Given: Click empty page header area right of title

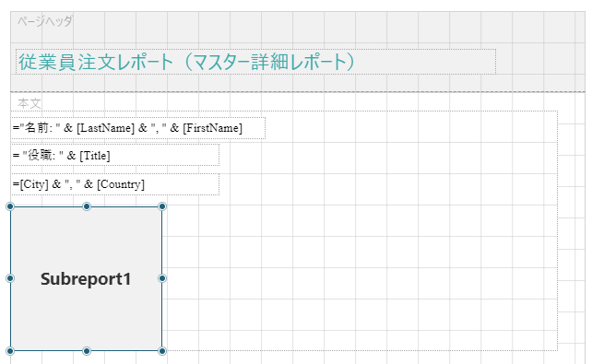Looking at the screenshot, I should [x=539, y=62].
